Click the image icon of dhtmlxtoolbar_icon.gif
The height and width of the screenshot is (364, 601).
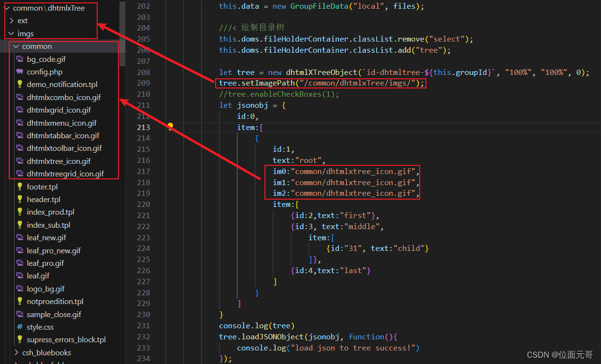pos(20,148)
